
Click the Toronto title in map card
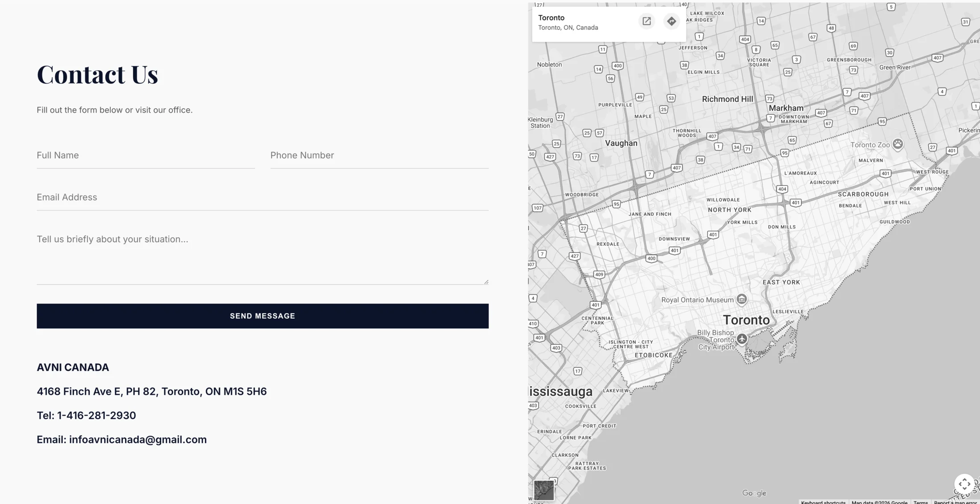(x=551, y=18)
